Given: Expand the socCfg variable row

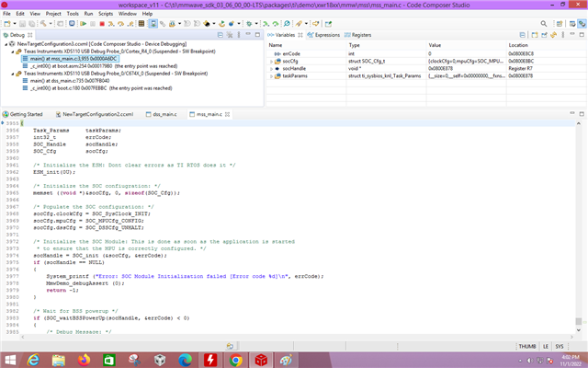Looking at the screenshot, I should [271, 62].
